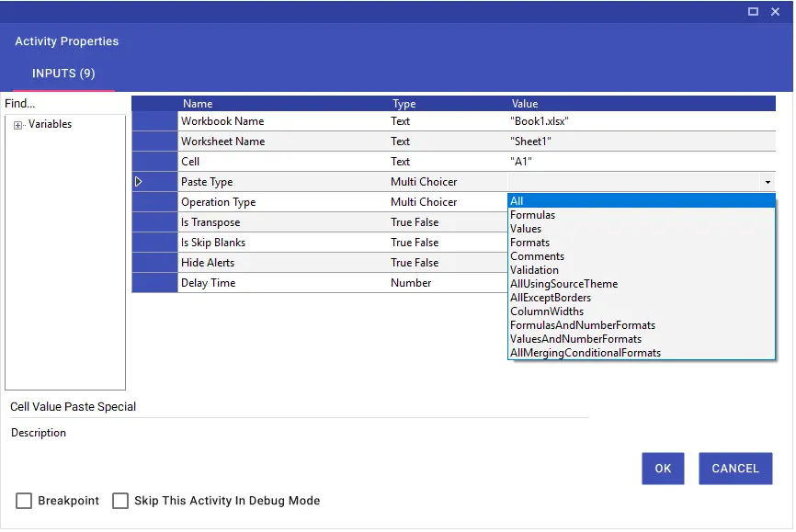Image resolution: width=796 pixels, height=532 pixels.
Task: Click the Activity Properties title
Action: tap(66, 41)
